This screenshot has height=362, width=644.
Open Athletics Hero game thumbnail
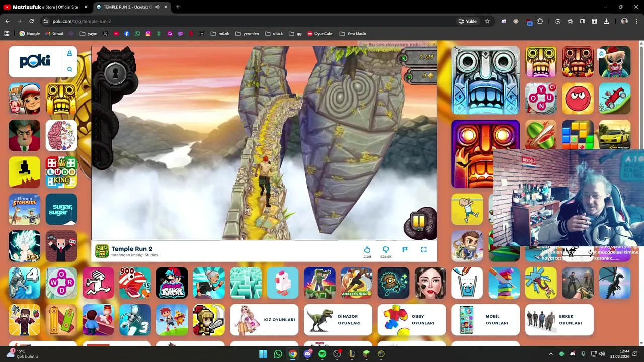point(356,283)
